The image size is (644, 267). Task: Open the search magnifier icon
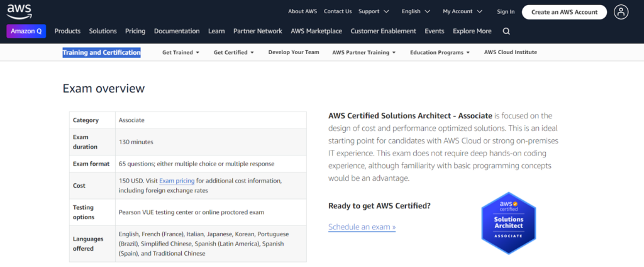pos(506,31)
